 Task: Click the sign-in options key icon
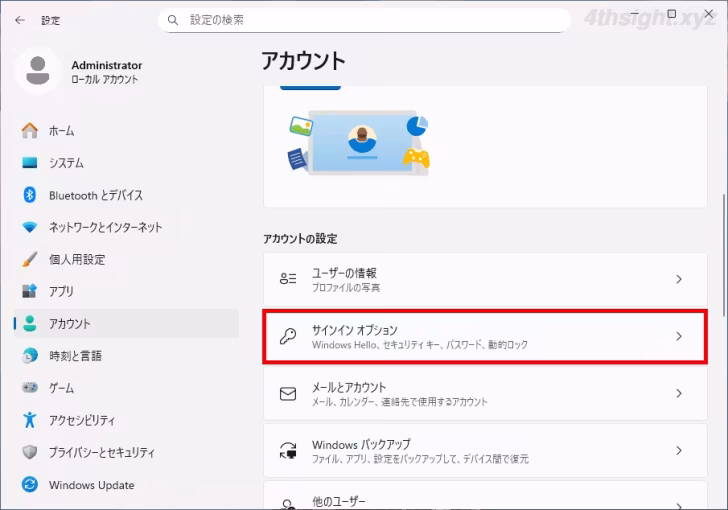click(x=288, y=336)
